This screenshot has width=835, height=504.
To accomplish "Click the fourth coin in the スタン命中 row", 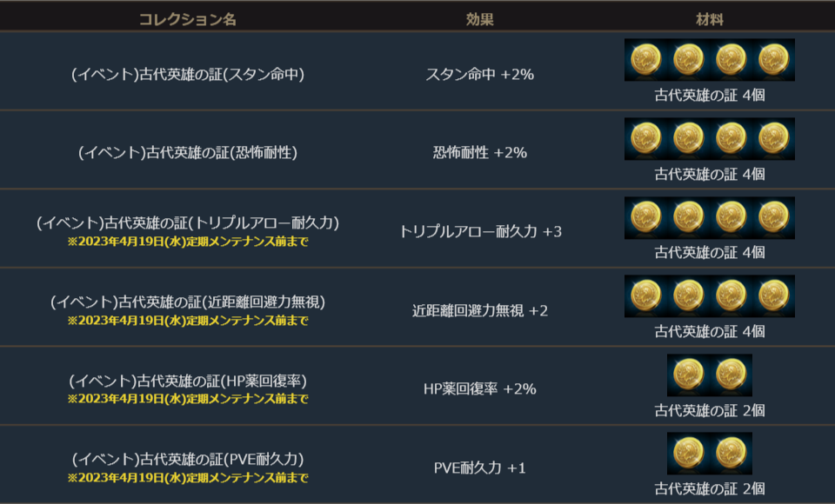I will [x=773, y=60].
